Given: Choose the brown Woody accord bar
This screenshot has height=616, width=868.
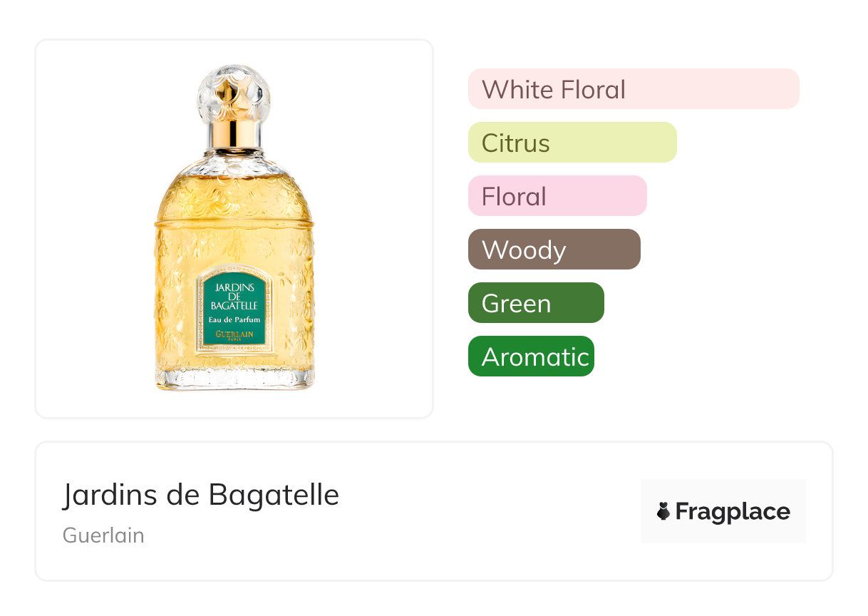Looking at the screenshot, I should 554,250.
